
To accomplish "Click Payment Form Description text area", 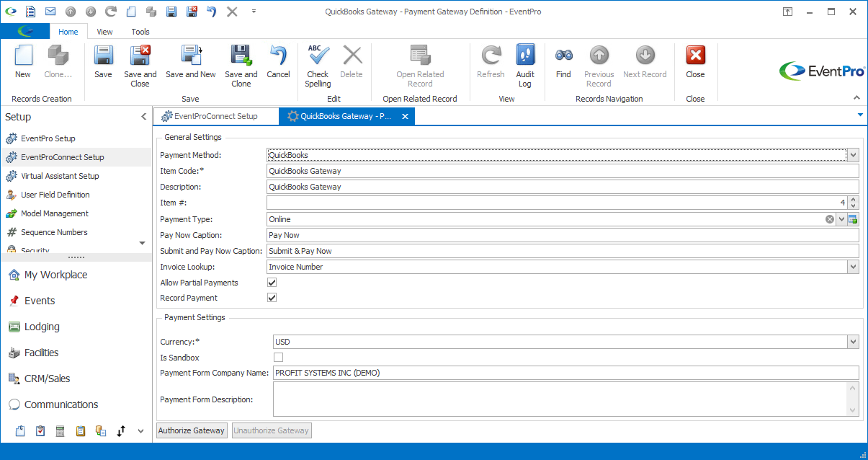I will (x=560, y=399).
